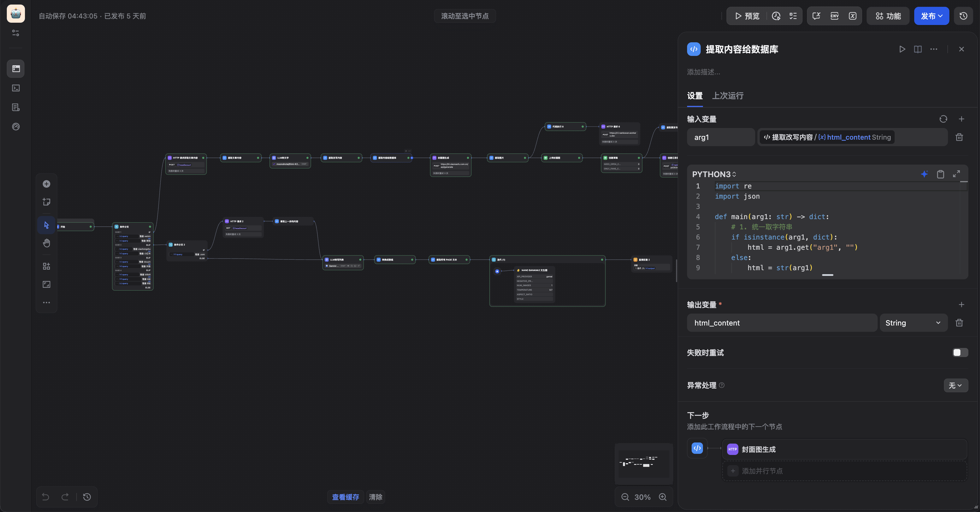Select the settings tab

pos(695,96)
